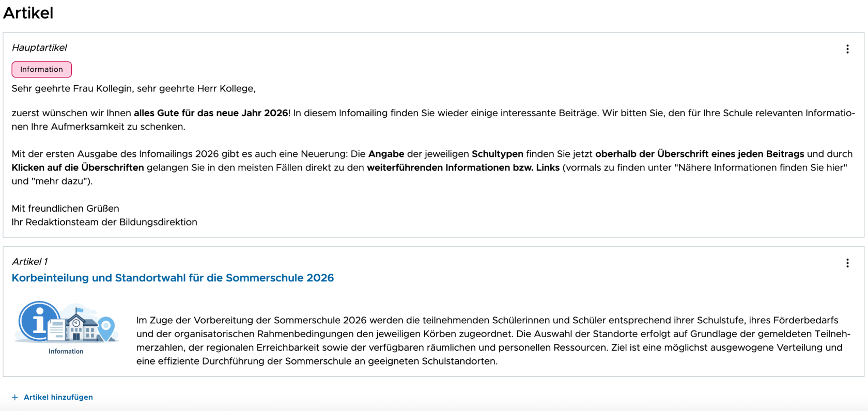Click the Hauptartikel section label

39,48
